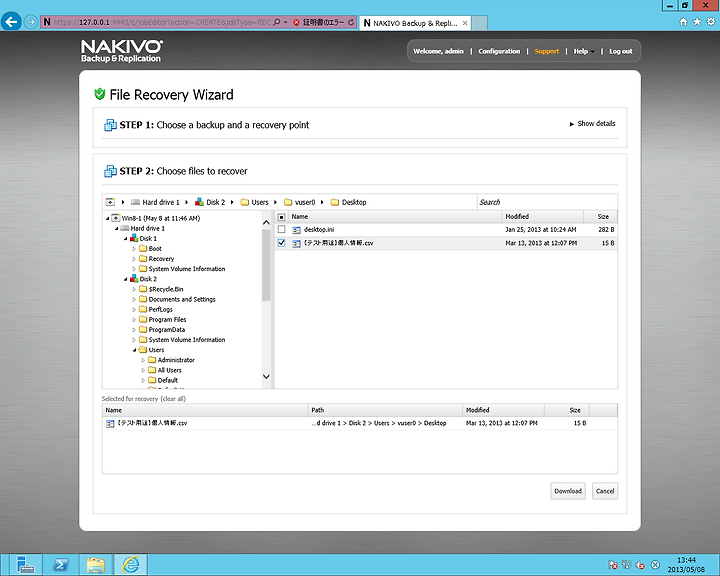The height and width of the screenshot is (576, 720).
Task: Click the tree vertical scrollbar thumb
Action: [x=266, y=265]
